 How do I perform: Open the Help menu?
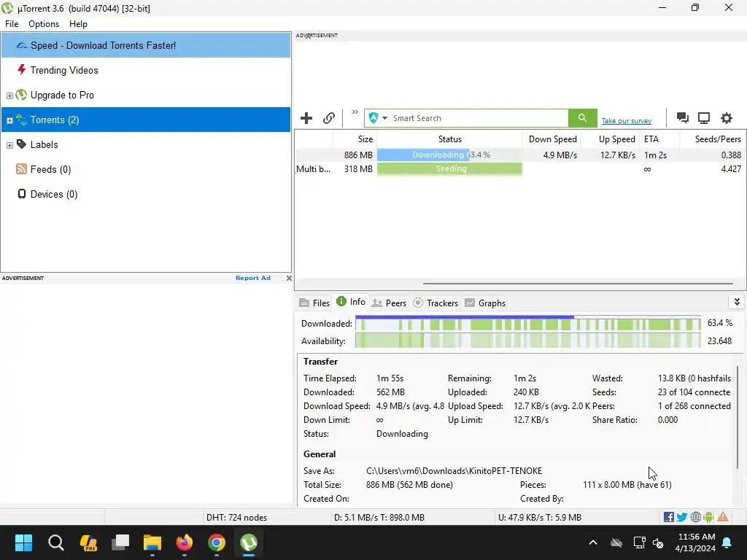click(78, 24)
